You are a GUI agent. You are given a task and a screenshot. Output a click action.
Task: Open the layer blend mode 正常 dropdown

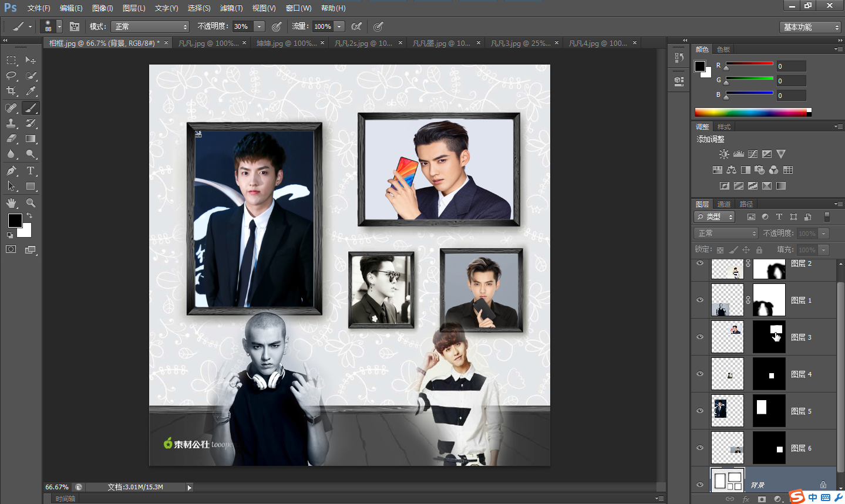pos(726,234)
